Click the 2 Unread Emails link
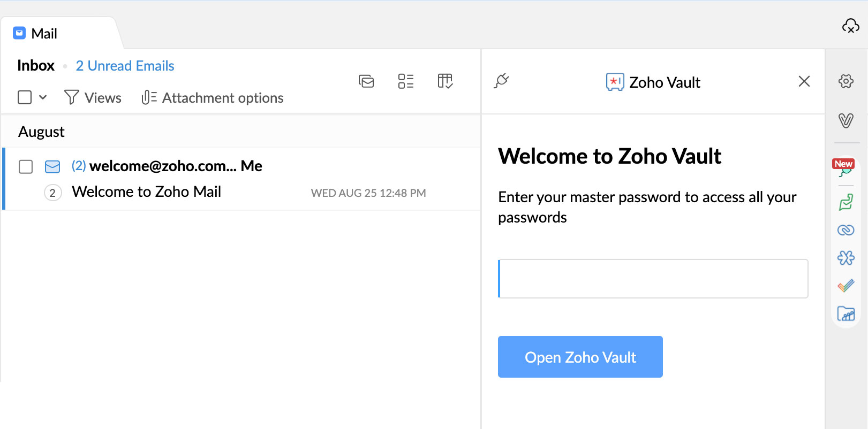 [x=125, y=66]
